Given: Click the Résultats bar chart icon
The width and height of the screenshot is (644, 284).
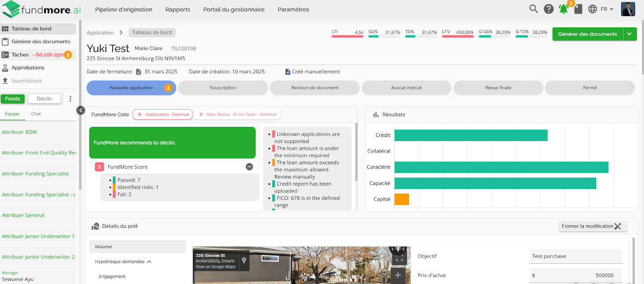Looking at the screenshot, I should click(x=376, y=115).
